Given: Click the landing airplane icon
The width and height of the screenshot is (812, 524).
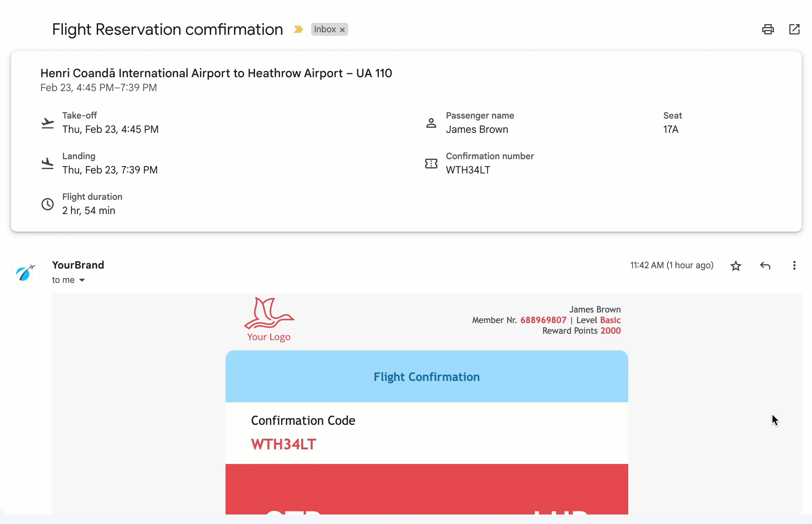Looking at the screenshot, I should (47, 164).
